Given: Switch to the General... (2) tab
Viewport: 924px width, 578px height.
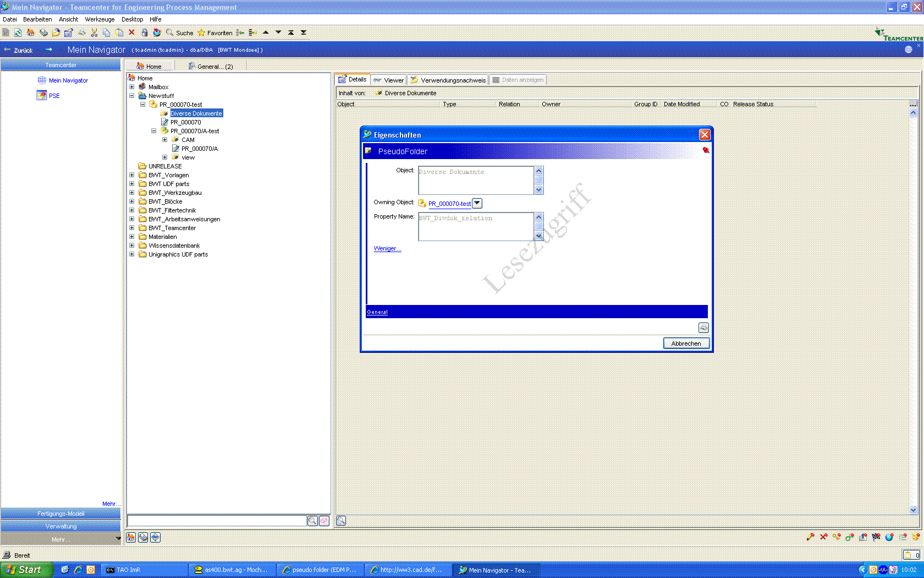Looking at the screenshot, I should tap(211, 66).
